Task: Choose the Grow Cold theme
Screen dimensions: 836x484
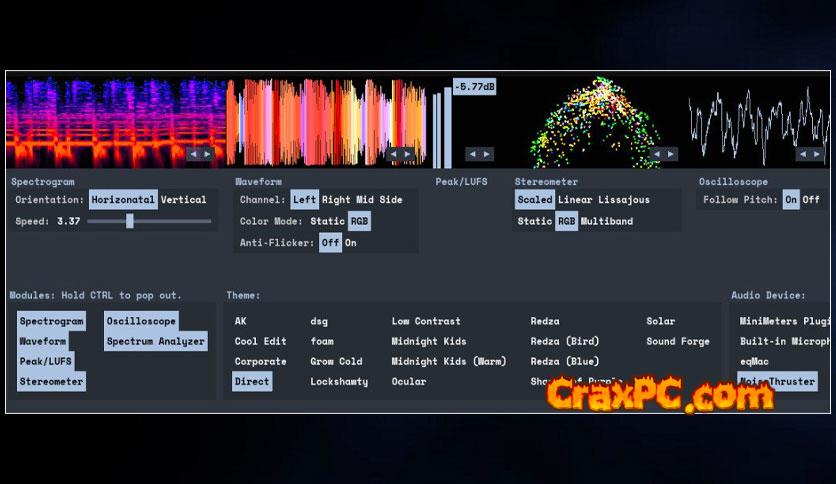Action: tap(336, 361)
